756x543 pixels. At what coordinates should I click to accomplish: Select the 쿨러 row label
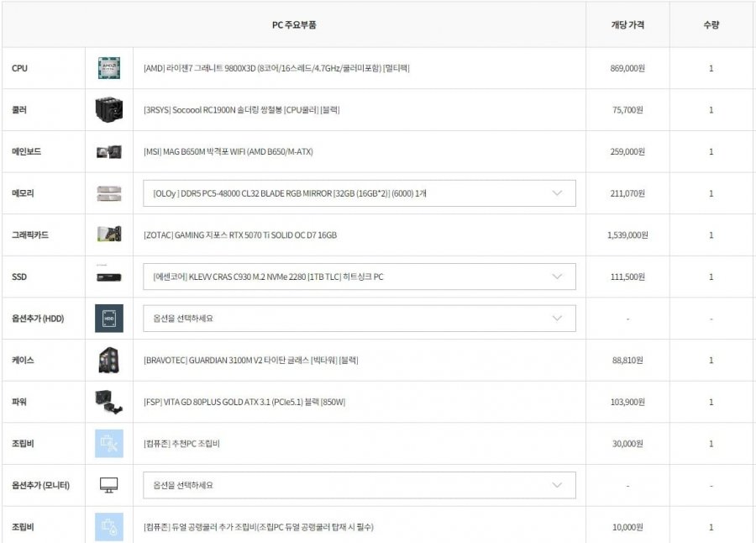coord(19,109)
